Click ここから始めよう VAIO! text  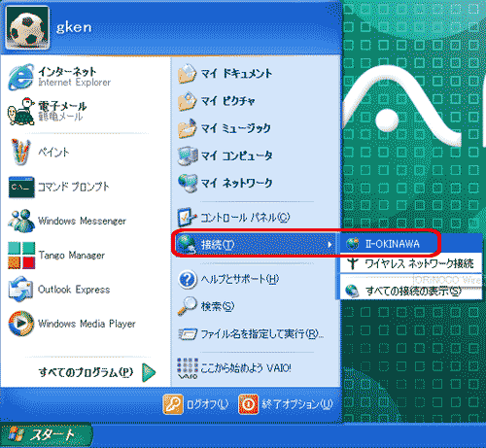tap(246, 368)
